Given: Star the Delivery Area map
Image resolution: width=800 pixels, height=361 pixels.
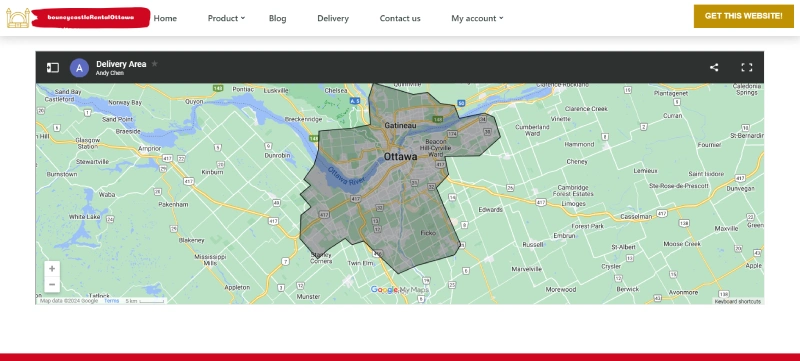Looking at the screenshot, I should 155,64.
